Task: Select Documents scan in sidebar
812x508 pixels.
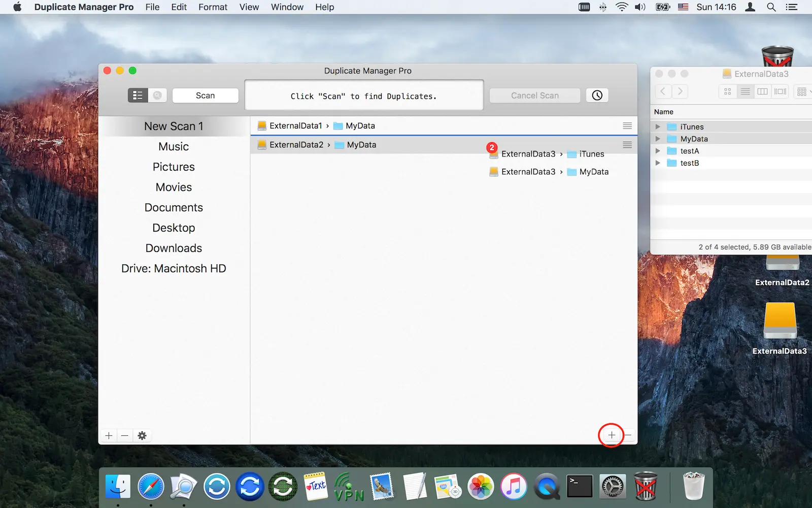Action: click(174, 207)
